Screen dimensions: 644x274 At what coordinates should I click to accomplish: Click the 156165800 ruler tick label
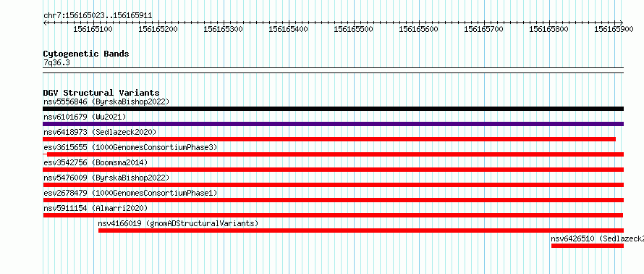[x=548, y=29]
